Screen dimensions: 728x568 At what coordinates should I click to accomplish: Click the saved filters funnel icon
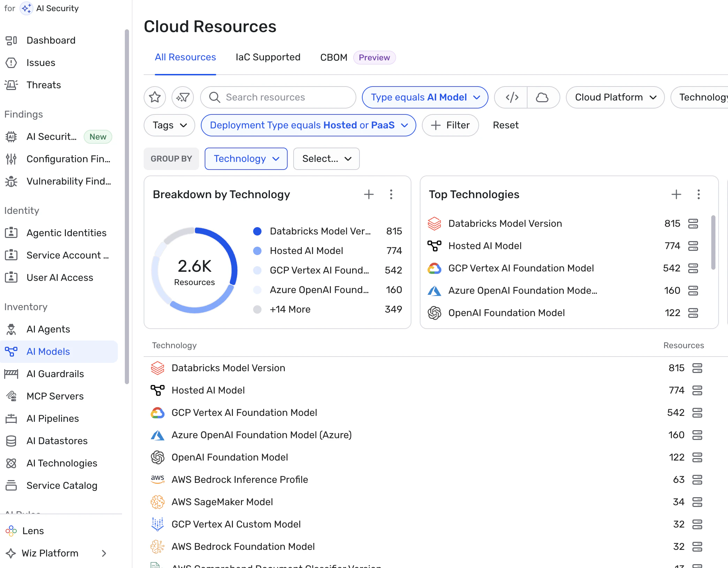point(183,97)
